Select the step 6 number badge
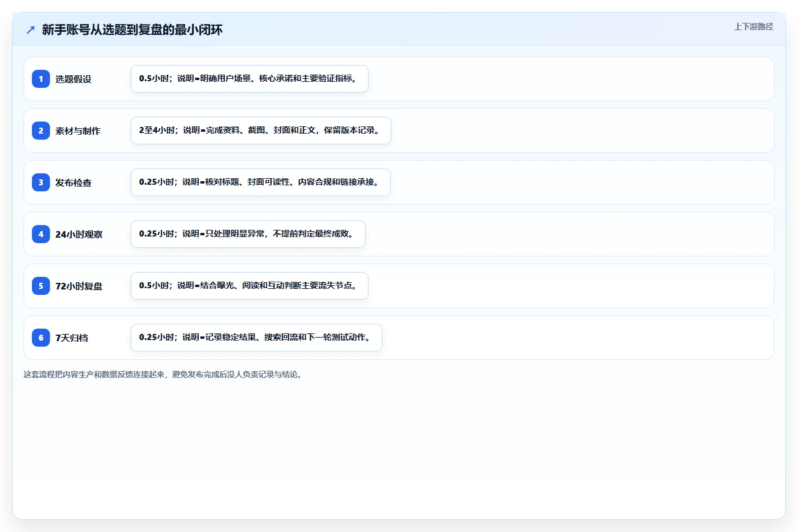 (41, 338)
